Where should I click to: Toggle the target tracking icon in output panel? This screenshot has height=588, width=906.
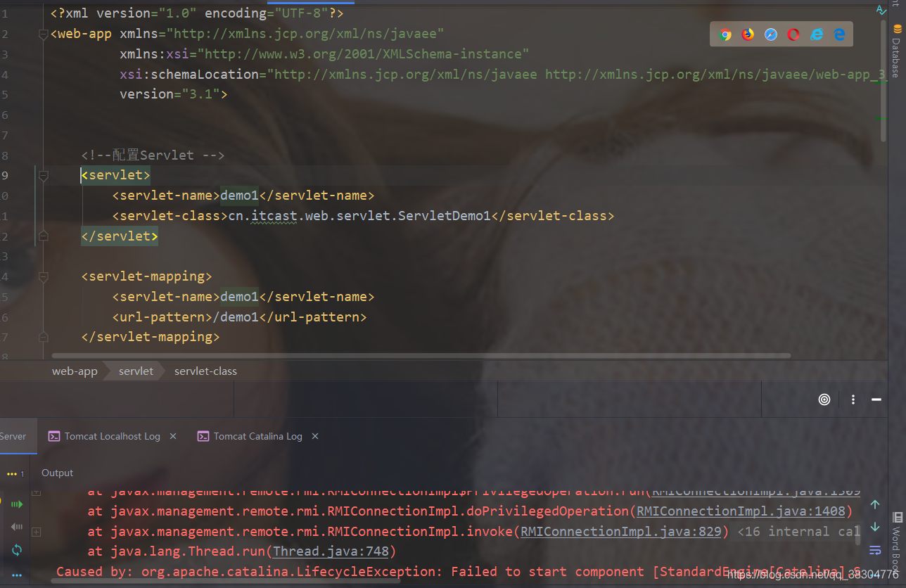pos(824,400)
